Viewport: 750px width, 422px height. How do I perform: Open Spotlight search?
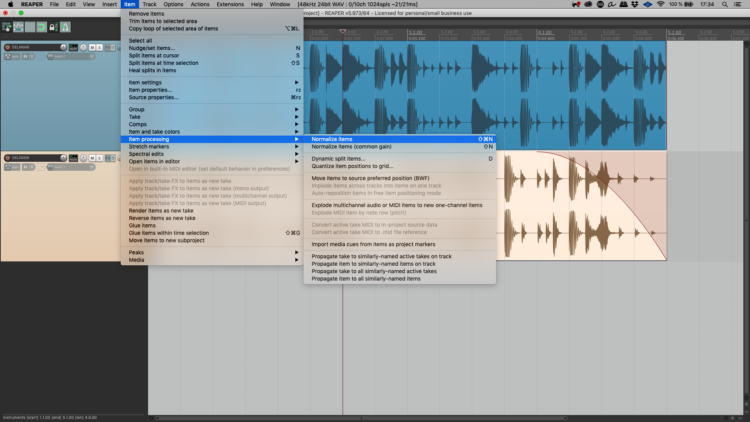click(x=725, y=4)
